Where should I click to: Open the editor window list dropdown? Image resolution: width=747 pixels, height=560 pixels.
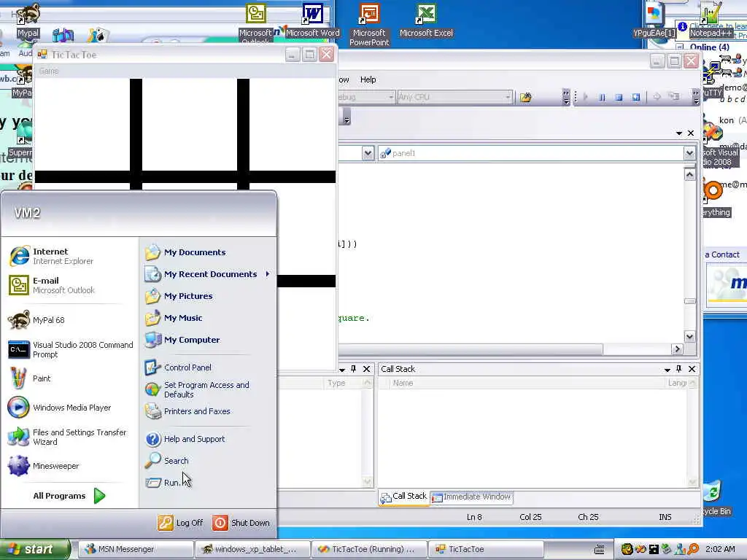point(679,133)
